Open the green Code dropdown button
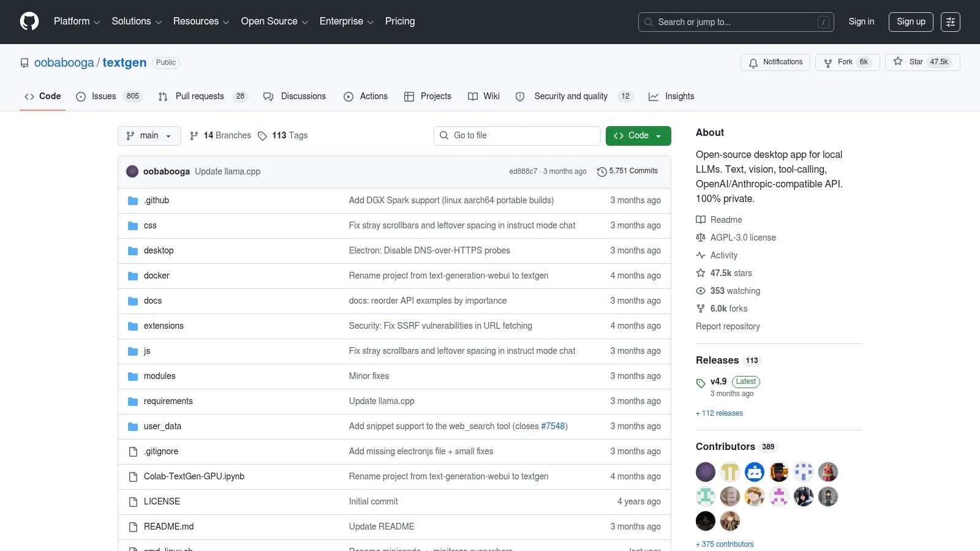Screen dimensions: 980x551 (638, 136)
